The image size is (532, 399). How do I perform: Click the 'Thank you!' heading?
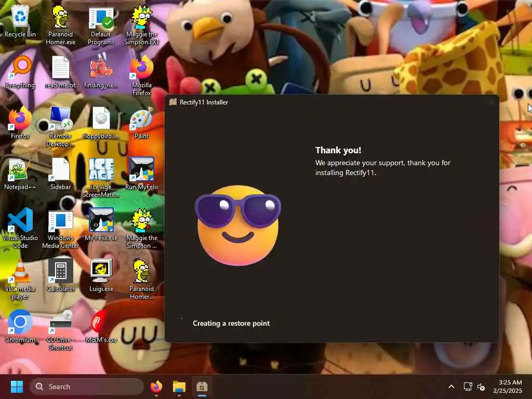click(x=338, y=150)
